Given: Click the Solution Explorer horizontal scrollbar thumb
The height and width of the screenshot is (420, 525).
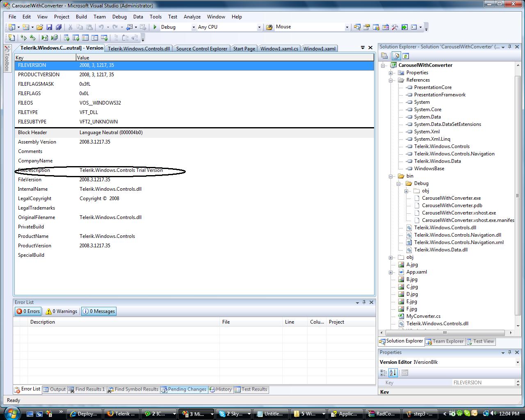Looking at the screenshot, I should pyautogui.click(x=445, y=333).
